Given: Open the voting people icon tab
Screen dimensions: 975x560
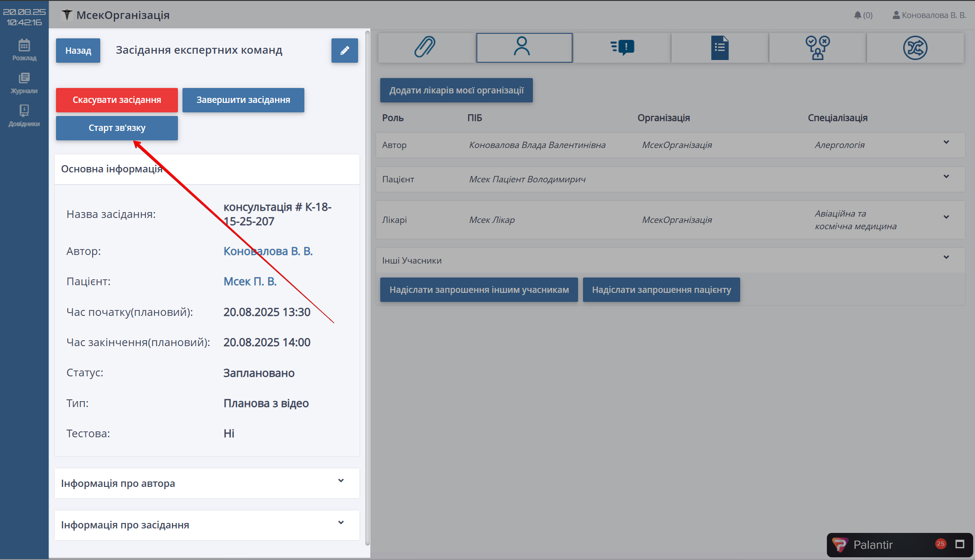Looking at the screenshot, I should [817, 47].
